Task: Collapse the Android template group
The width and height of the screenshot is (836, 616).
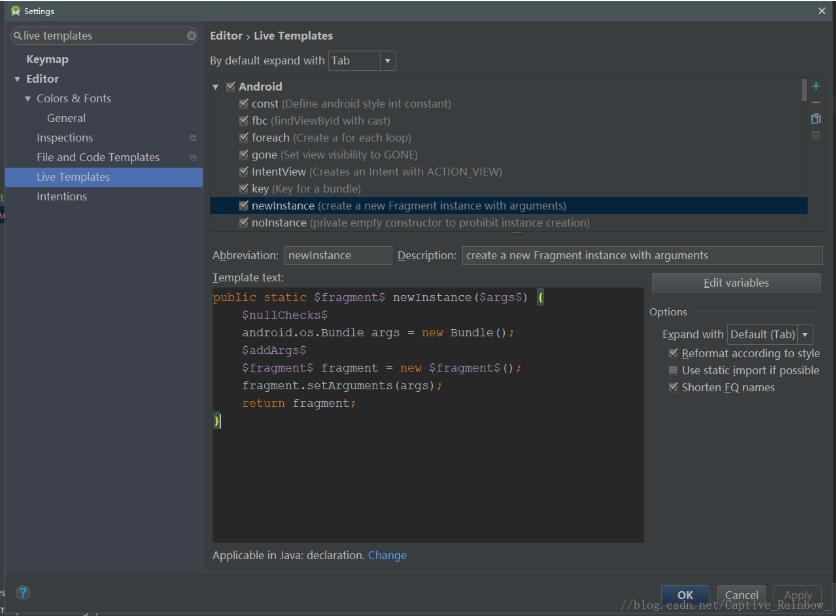Action: click(216, 87)
